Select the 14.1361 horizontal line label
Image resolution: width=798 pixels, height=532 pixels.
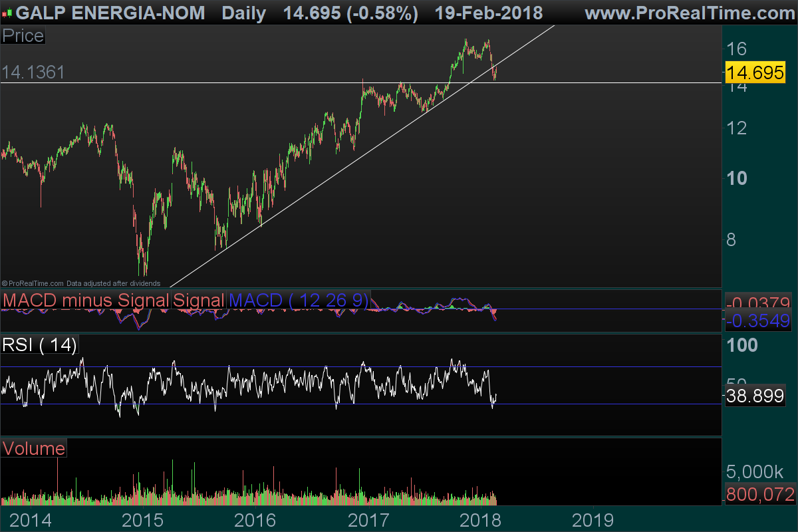[x=33, y=72]
